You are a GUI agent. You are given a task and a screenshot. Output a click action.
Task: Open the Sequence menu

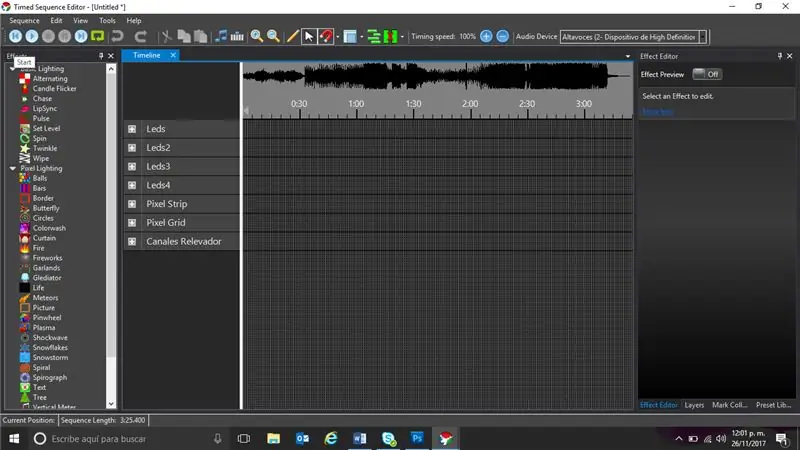tap(24, 20)
